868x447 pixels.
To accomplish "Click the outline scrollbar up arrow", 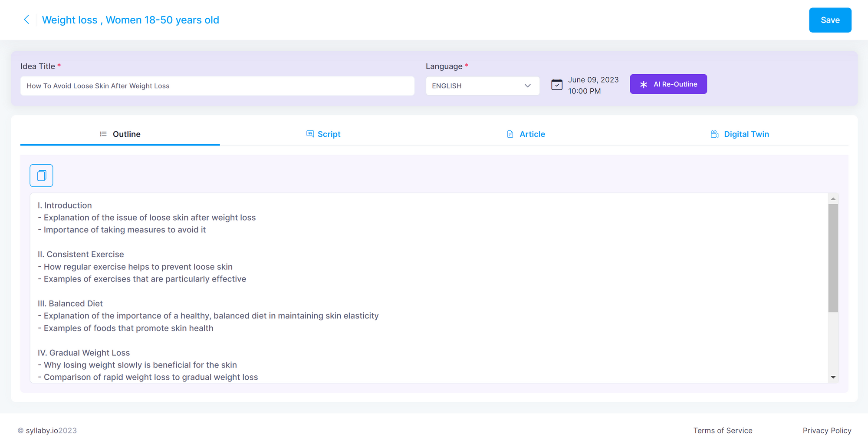I will tap(833, 199).
